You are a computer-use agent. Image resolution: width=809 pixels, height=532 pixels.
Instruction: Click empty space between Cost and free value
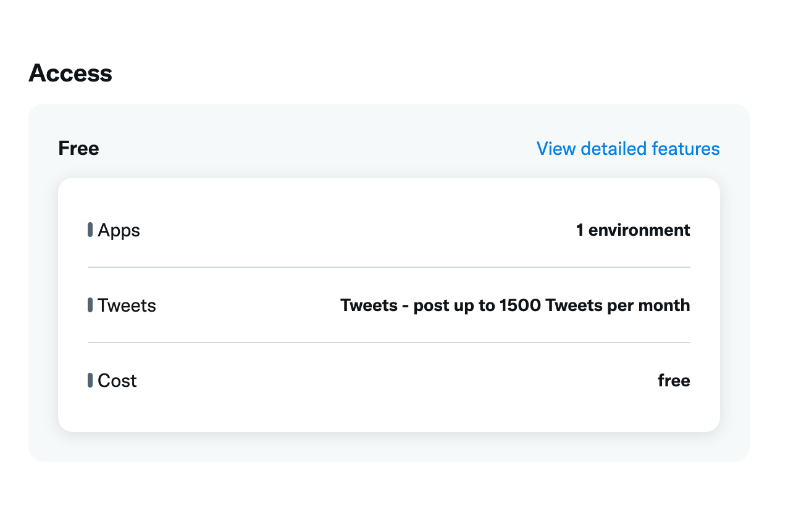pos(389,381)
